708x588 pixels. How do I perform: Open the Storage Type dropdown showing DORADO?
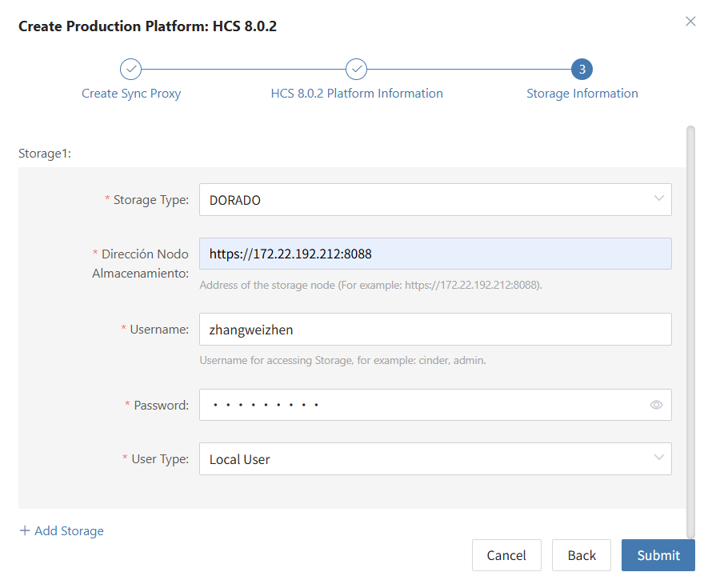coord(435,200)
